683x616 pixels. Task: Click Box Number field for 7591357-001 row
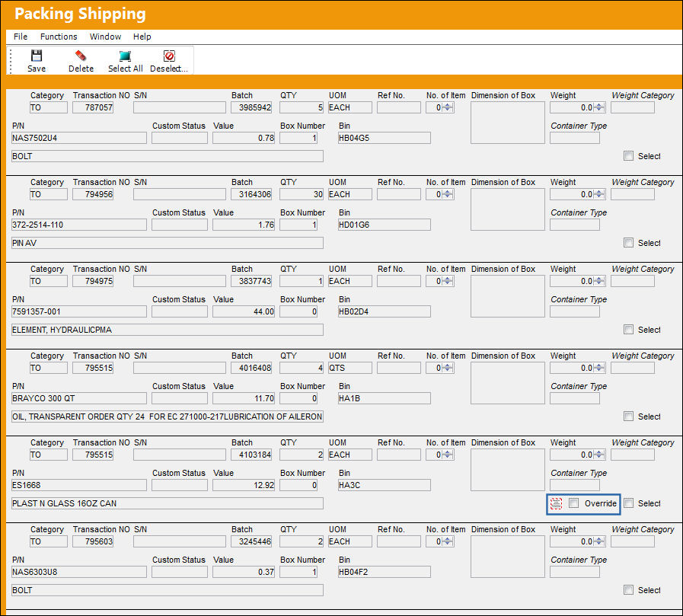pos(298,312)
